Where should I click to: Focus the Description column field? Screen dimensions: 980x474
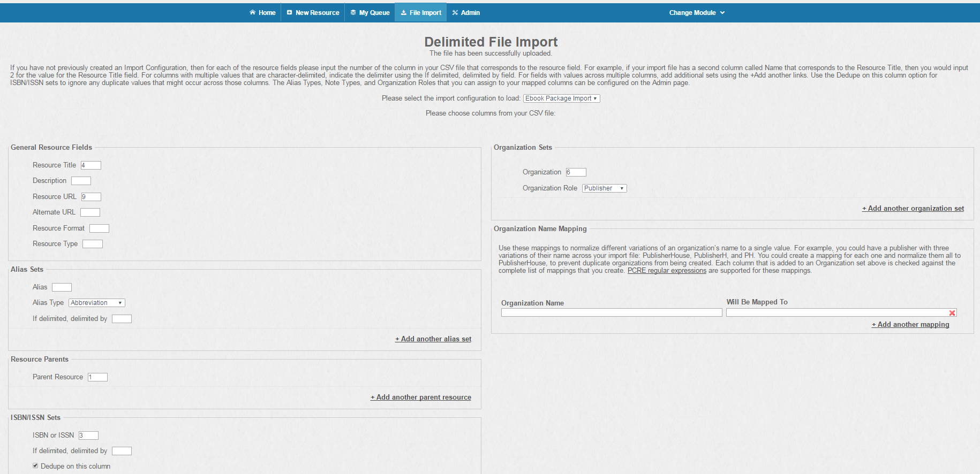[x=81, y=181]
